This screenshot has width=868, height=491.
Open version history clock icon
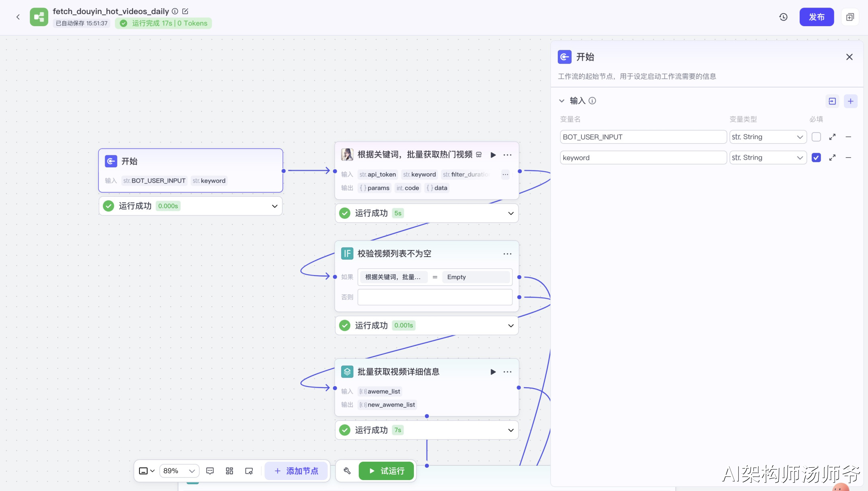[x=783, y=17]
